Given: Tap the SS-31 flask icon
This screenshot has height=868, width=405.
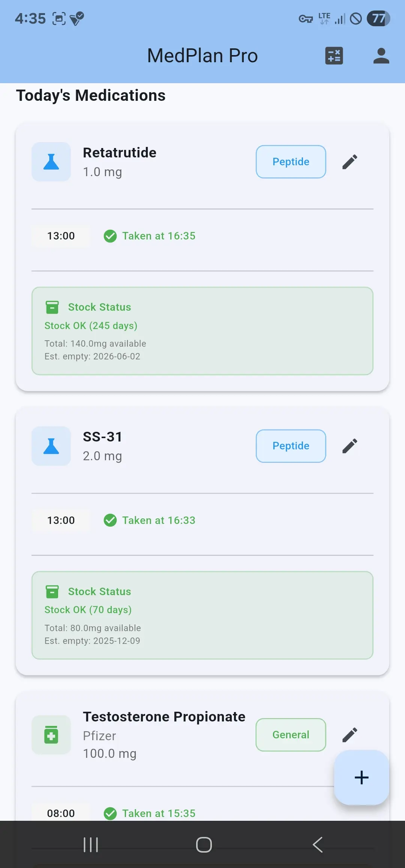Looking at the screenshot, I should (x=51, y=446).
